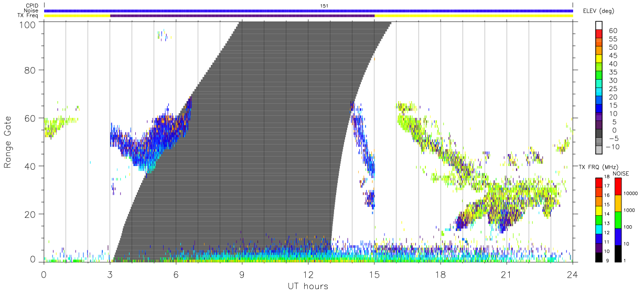The width and height of the screenshot is (644, 297).
Task: Click the '80' tick label on Range Gate axis
Action: point(30,70)
